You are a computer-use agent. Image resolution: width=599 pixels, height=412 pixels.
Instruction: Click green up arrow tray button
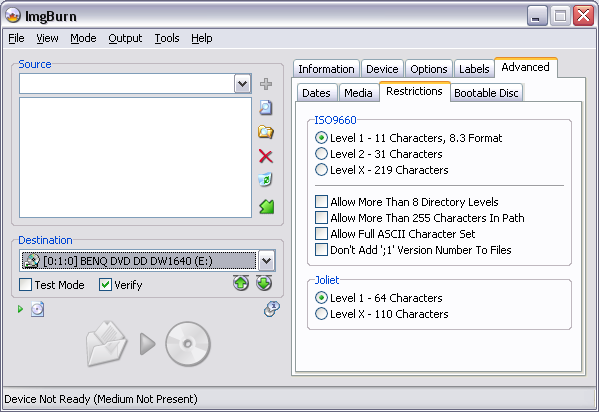tap(241, 283)
